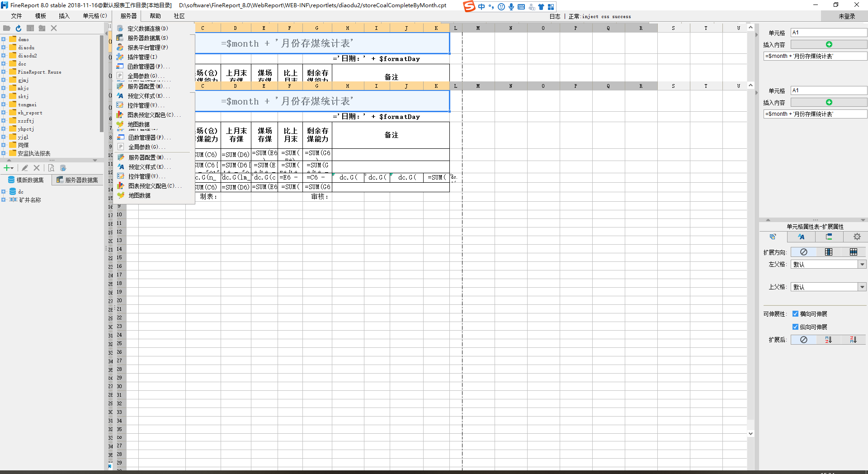Expand the tongmei folder
The width and height of the screenshot is (868, 474).
[x=3, y=104]
